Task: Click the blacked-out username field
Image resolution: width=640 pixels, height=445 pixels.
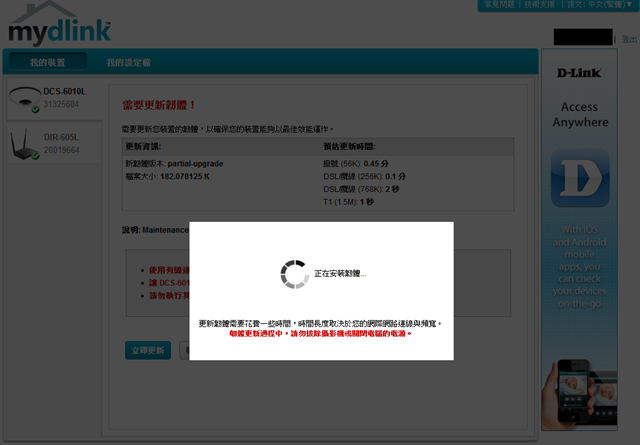Action: pos(583,37)
